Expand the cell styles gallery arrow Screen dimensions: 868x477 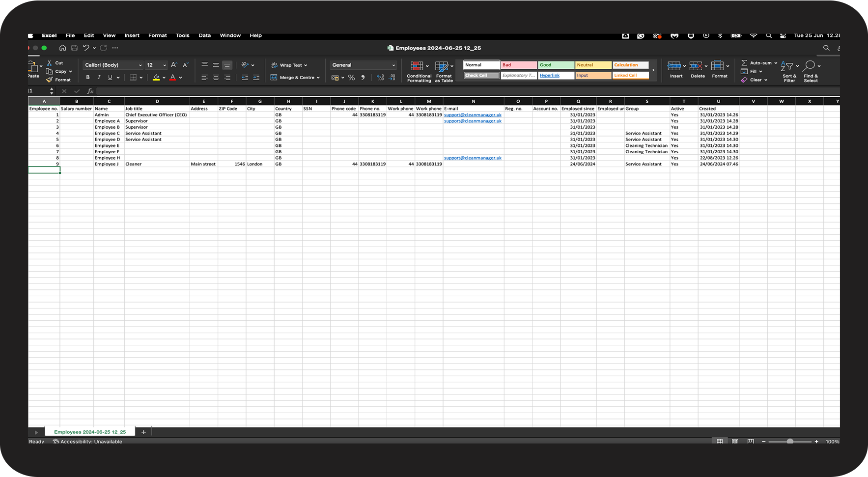(x=653, y=70)
